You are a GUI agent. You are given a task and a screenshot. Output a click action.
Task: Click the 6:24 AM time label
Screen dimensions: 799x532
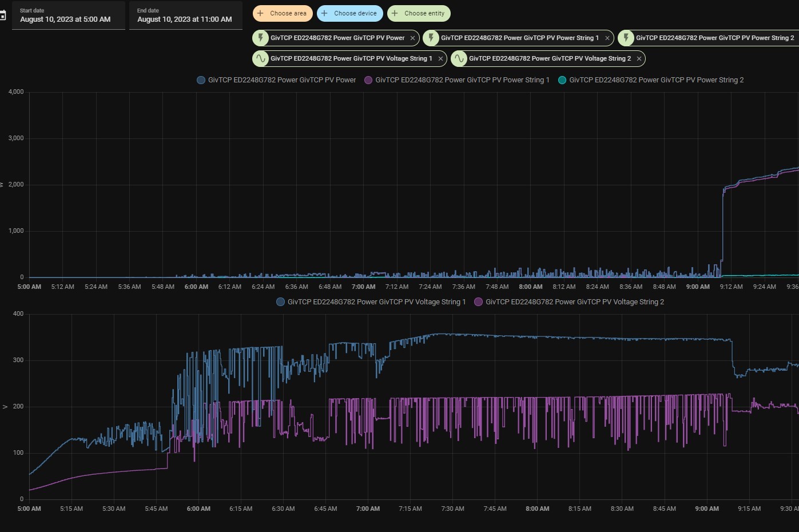pyautogui.click(x=263, y=287)
